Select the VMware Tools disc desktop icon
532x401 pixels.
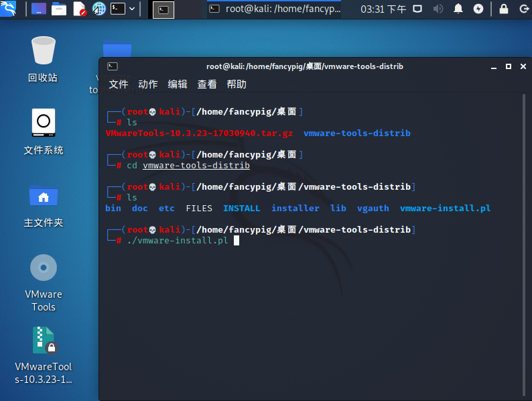[44, 283]
